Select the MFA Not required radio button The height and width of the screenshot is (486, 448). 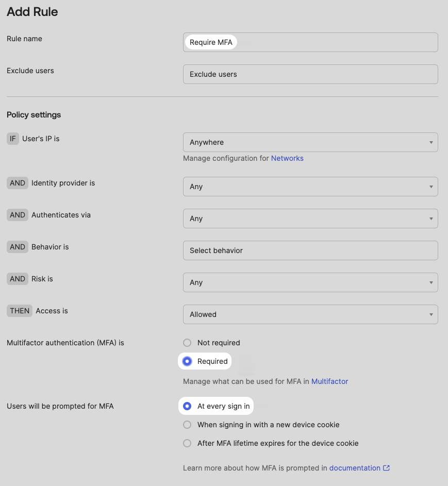[187, 343]
